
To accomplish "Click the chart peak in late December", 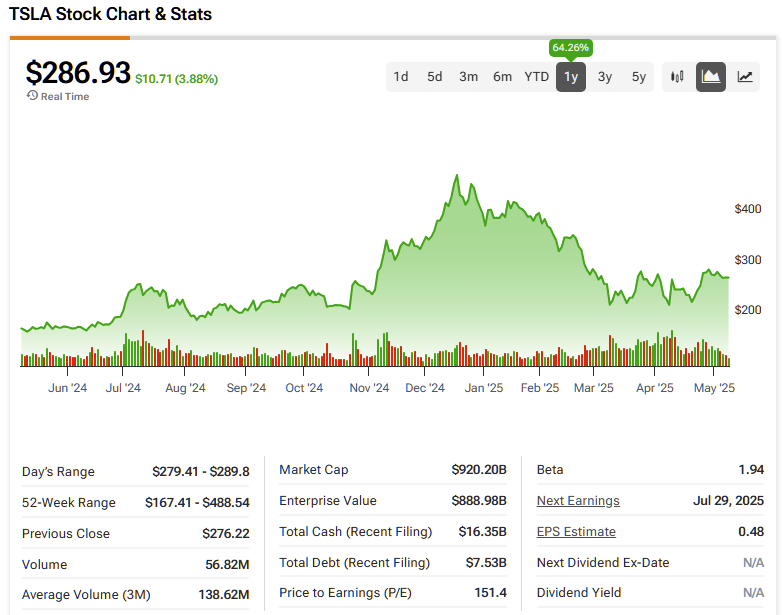I will point(457,176).
